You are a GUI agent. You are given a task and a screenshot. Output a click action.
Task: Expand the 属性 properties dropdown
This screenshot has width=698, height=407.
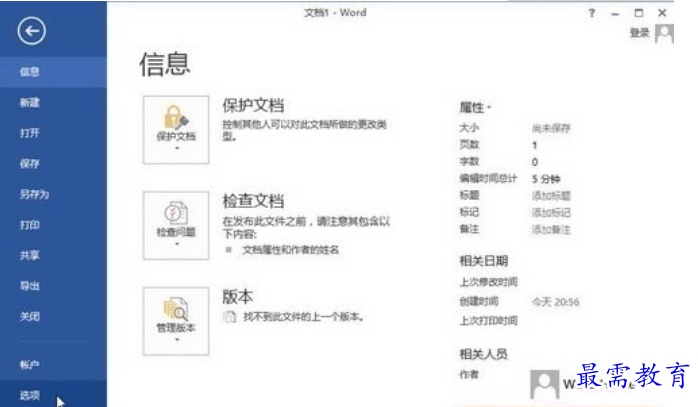click(475, 107)
